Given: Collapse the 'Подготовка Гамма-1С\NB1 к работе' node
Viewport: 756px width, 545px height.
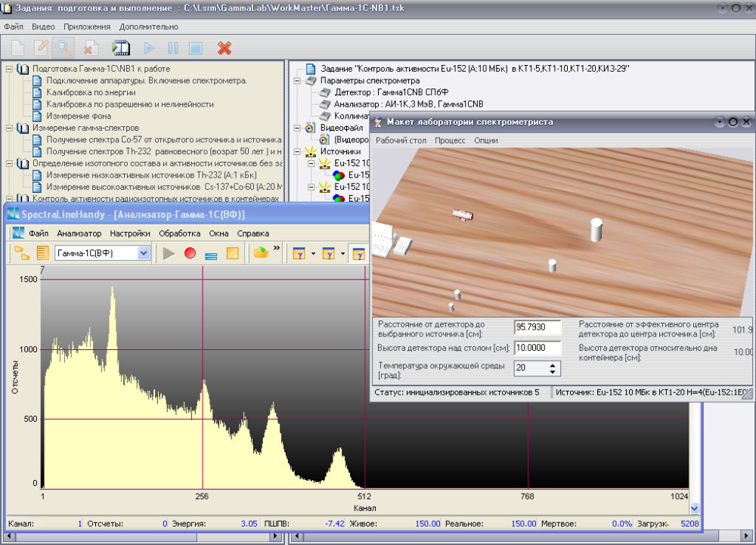Looking at the screenshot, I should point(10,68).
